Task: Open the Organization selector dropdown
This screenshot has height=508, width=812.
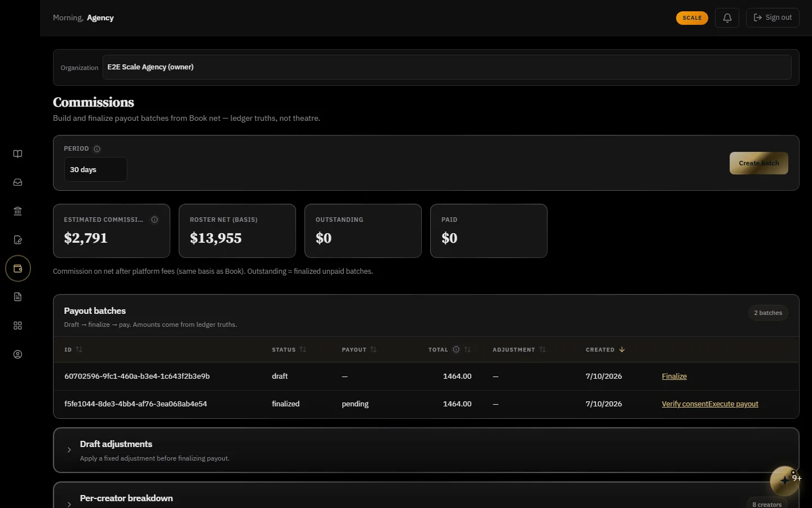Action: (x=447, y=67)
